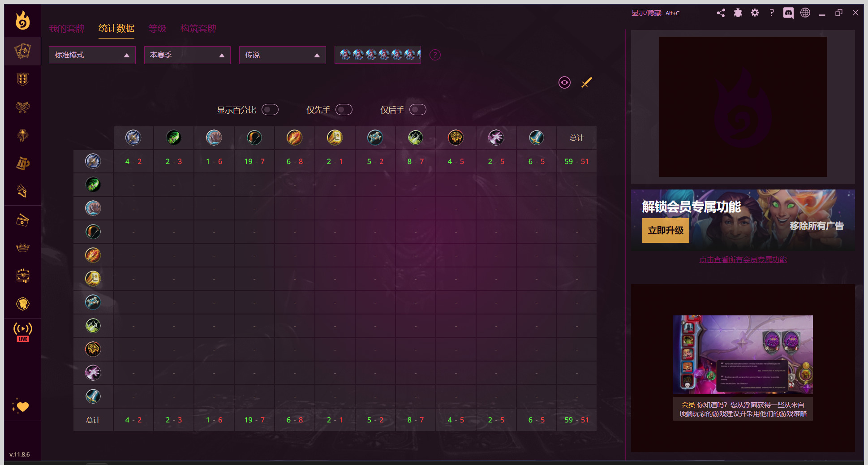Image resolution: width=868 pixels, height=465 pixels.
Task: Toggle the 显示百分比 switch
Action: click(270, 110)
